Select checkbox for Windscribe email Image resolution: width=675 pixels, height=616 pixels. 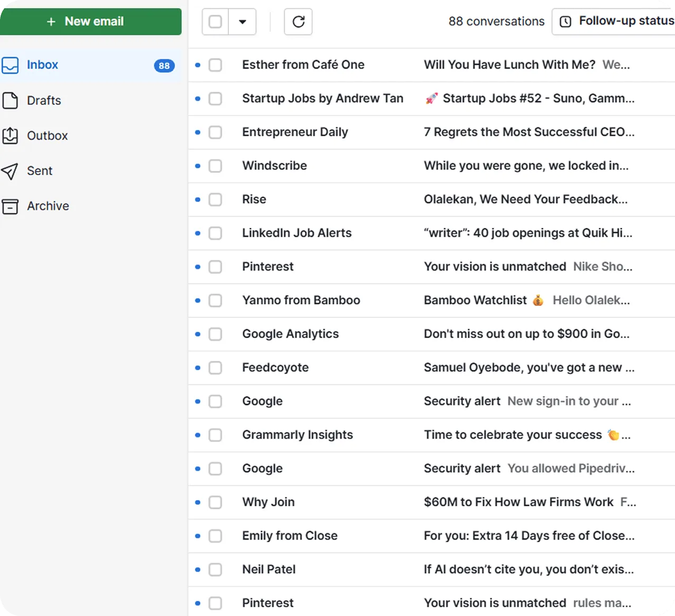coord(215,166)
